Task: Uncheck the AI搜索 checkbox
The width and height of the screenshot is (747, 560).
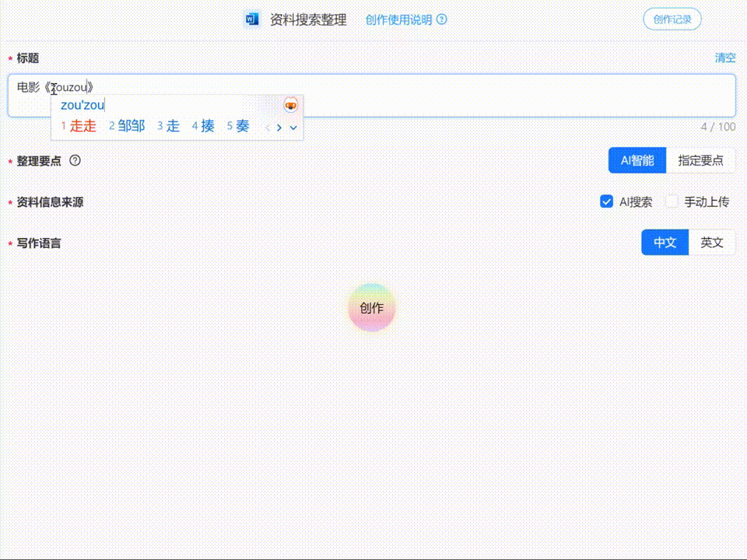Action: [607, 202]
